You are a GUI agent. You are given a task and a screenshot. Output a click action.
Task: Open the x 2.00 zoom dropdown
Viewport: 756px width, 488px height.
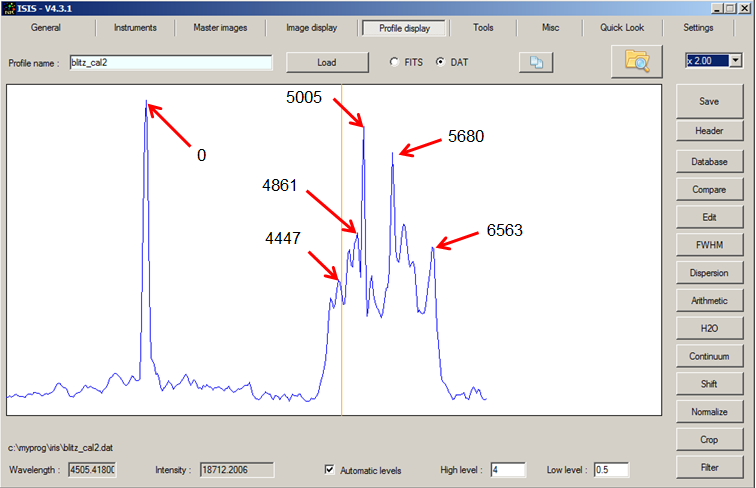click(735, 61)
